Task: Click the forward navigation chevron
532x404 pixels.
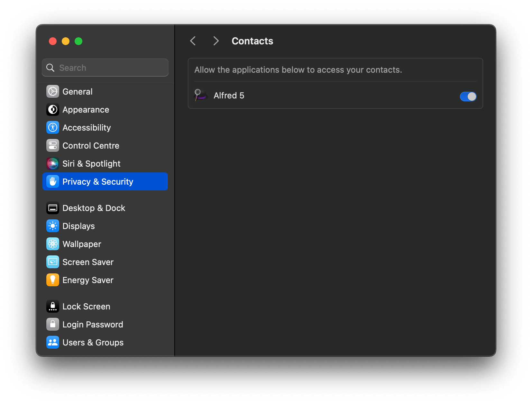Action: [216, 41]
